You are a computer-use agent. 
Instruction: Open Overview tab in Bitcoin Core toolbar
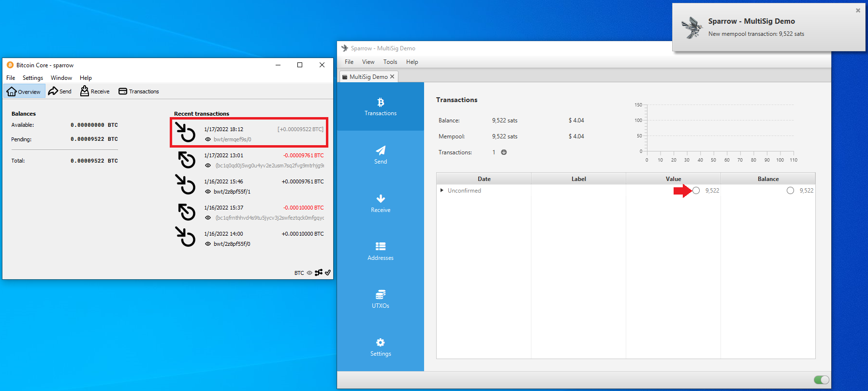[x=25, y=91]
